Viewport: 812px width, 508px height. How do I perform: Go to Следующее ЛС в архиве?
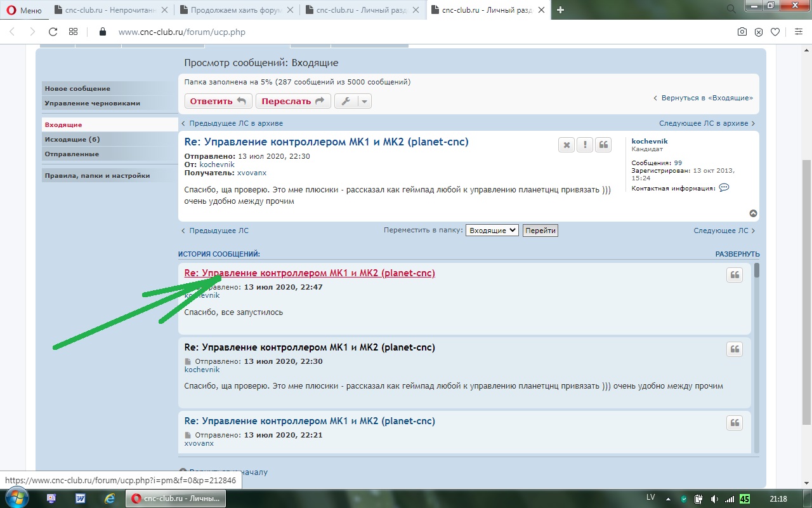707,123
